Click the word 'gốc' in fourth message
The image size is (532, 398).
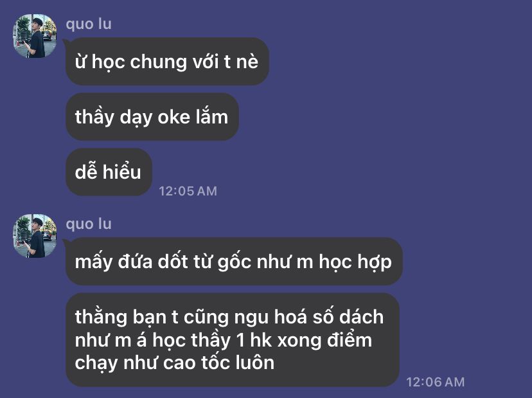[234, 262]
